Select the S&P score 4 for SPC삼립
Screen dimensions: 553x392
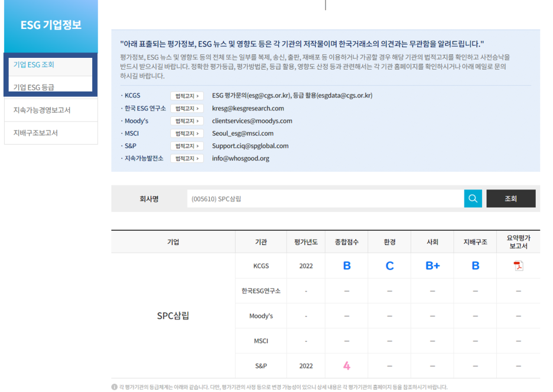(346, 366)
